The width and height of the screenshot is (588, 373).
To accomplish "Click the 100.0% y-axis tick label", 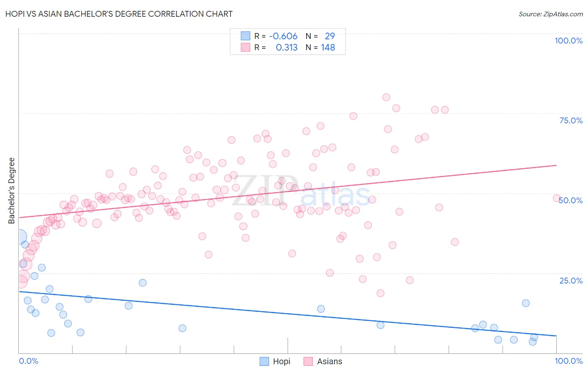I will point(569,41).
